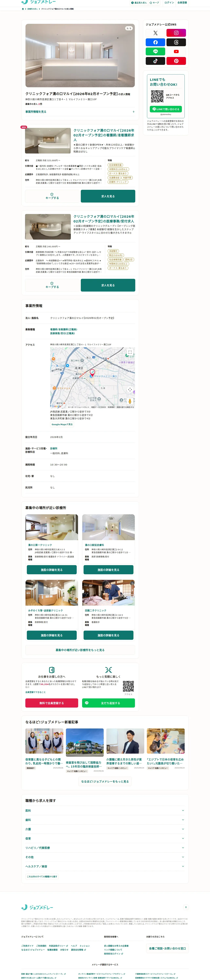Open エジプトで日本の保育を広めたい article thumbnail
Screen dimensions: 210x980
click(166, 741)
